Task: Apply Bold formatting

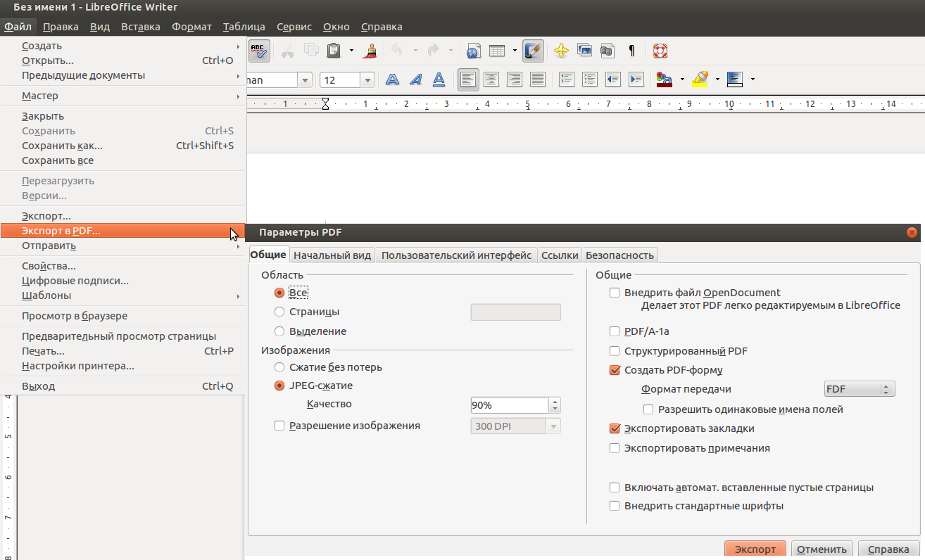Action: [393, 79]
